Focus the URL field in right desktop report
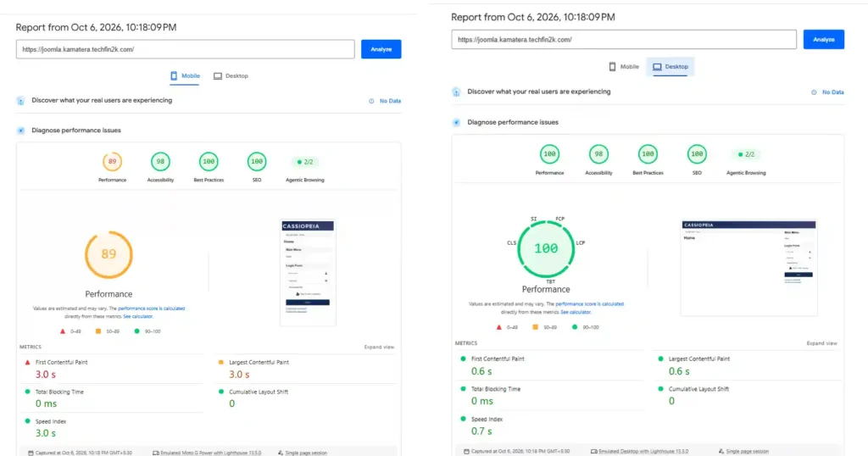Image resolution: width=868 pixels, height=456 pixels. pyautogui.click(x=624, y=39)
